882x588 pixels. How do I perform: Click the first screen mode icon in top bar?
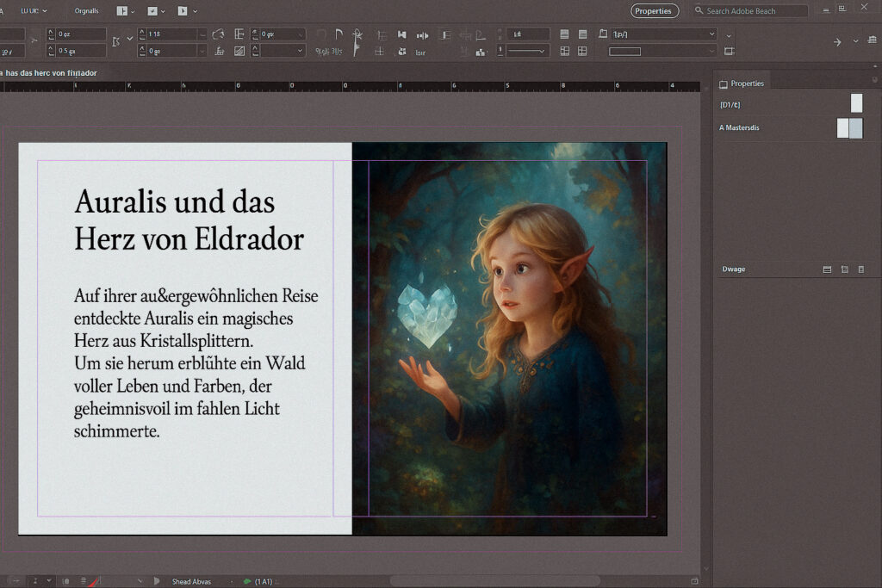pyautogui.click(x=122, y=11)
